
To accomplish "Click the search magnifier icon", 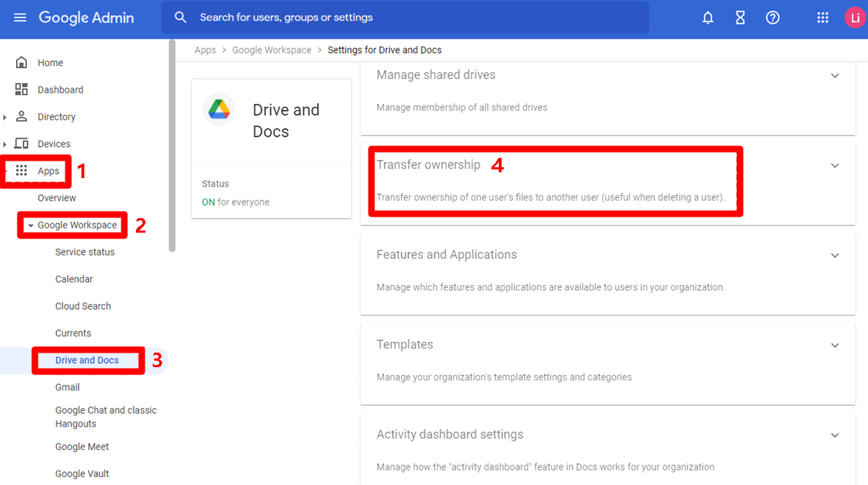I will coord(180,17).
